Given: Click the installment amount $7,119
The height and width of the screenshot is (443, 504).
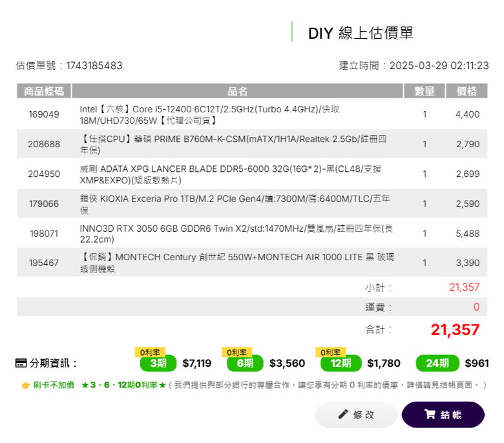Looking at the screenshot, I should [197, 364].
